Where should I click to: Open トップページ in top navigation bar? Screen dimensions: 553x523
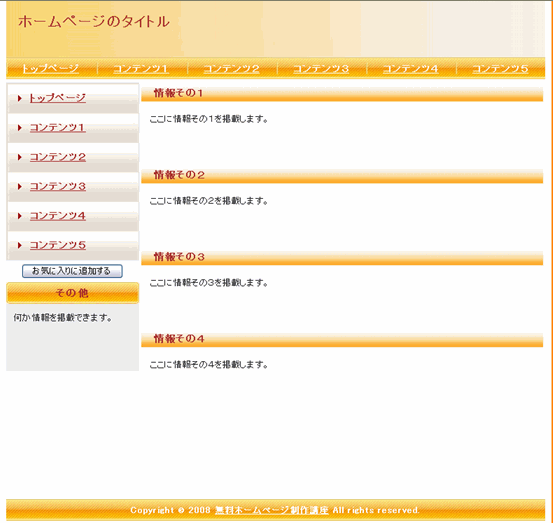tap(50, 68)
